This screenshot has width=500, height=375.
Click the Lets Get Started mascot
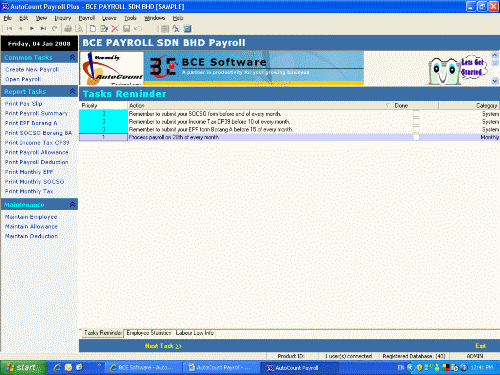[458, 69]
